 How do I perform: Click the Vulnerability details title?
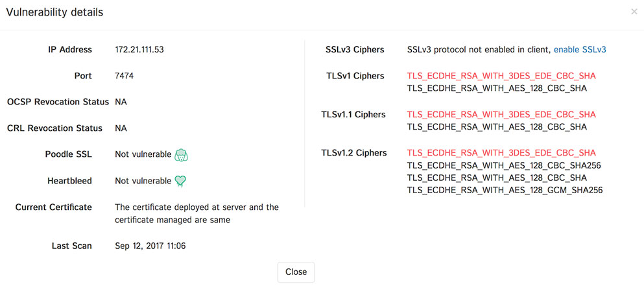pyautogui.click(x=54, y=12)
